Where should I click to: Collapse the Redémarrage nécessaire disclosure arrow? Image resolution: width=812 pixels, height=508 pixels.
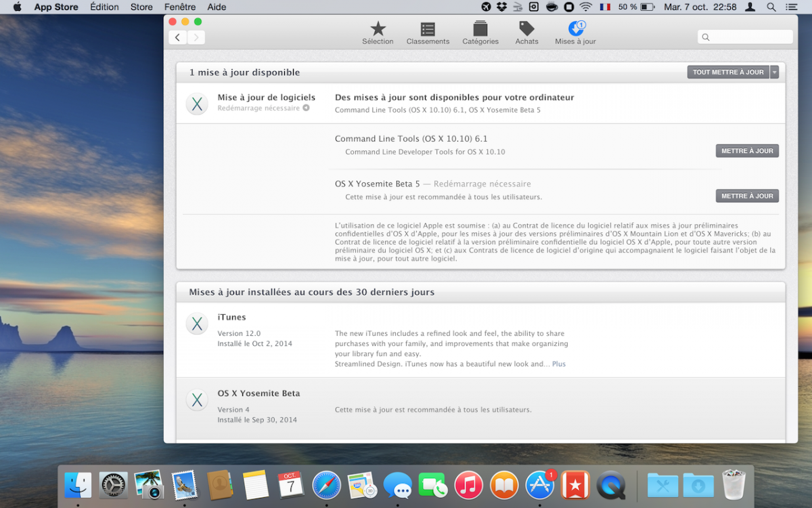[x=306, y=108]
